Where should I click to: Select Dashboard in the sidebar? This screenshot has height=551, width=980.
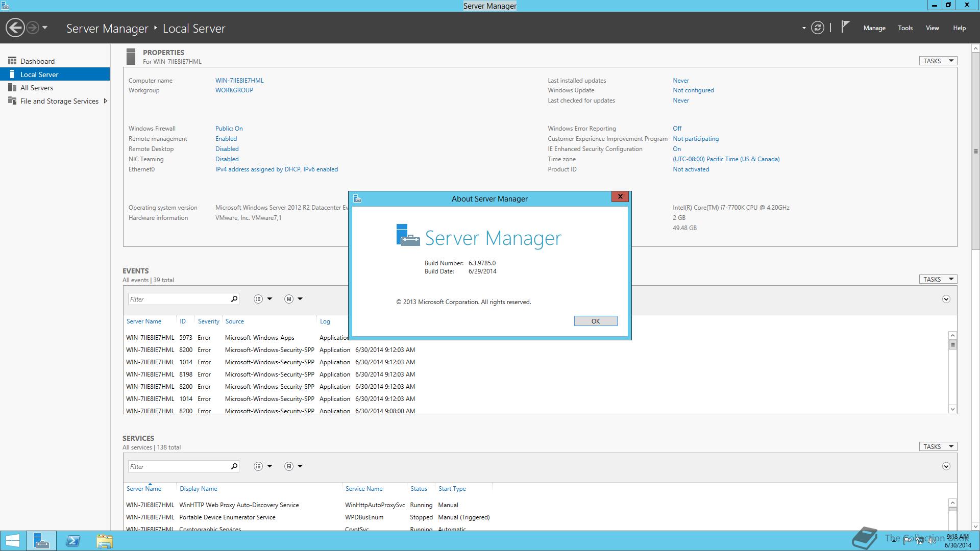[55, 61]
